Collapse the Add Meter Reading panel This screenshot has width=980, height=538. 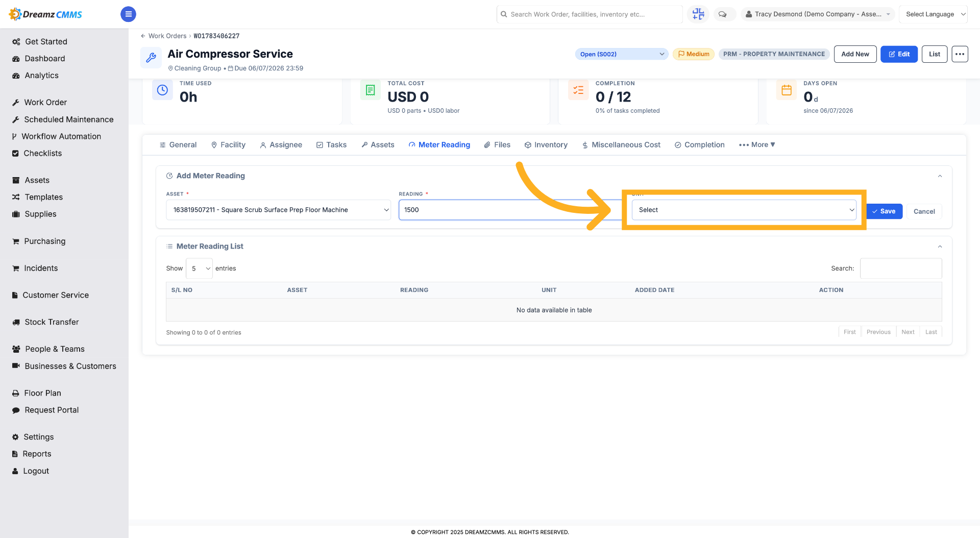point(940,176)
